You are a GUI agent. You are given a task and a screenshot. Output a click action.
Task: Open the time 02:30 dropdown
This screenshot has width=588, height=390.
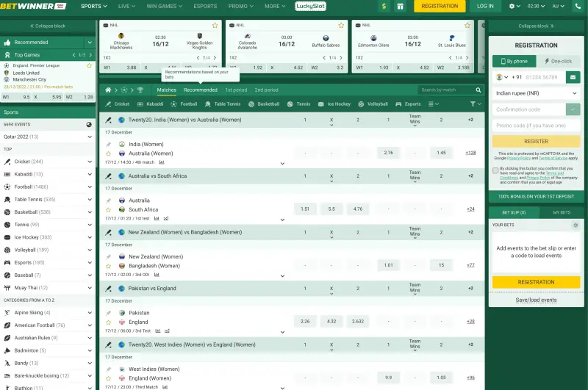coord(536,7)
